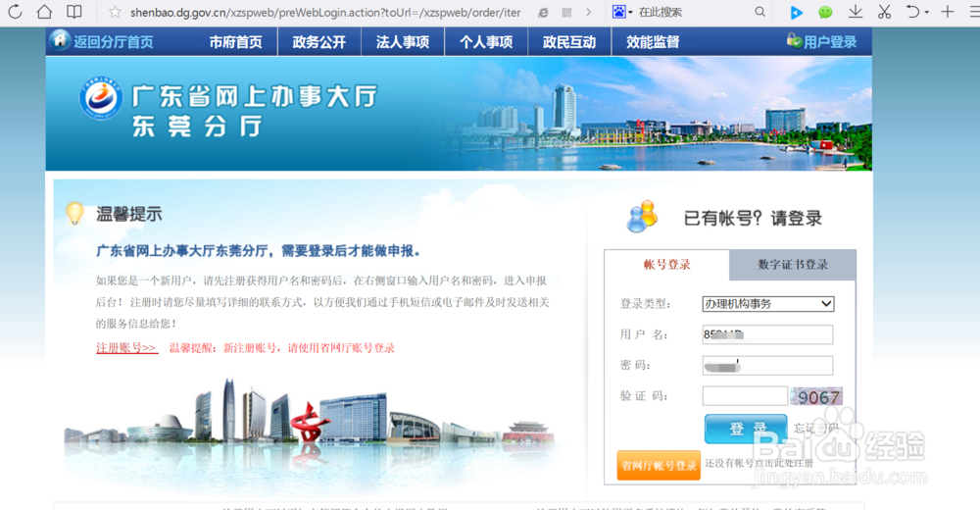Open the reading mode book icon
The height and width of the screenshot is (510, 980).
pyautogui.click(x=73, y=12)
